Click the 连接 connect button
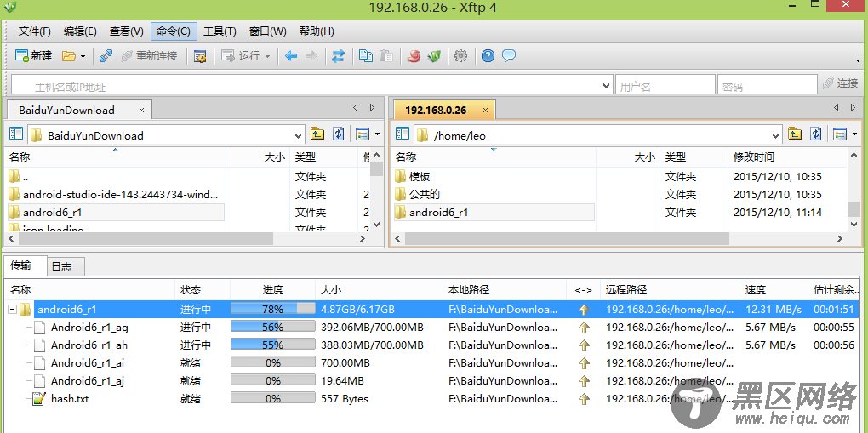This screenshot has width=868, height=433. click(840, 83)
